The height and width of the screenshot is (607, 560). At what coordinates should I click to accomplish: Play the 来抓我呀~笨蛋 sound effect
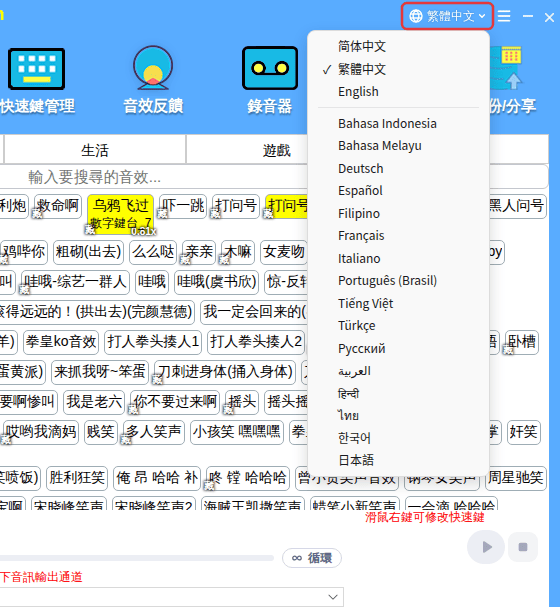click(100, 372)
